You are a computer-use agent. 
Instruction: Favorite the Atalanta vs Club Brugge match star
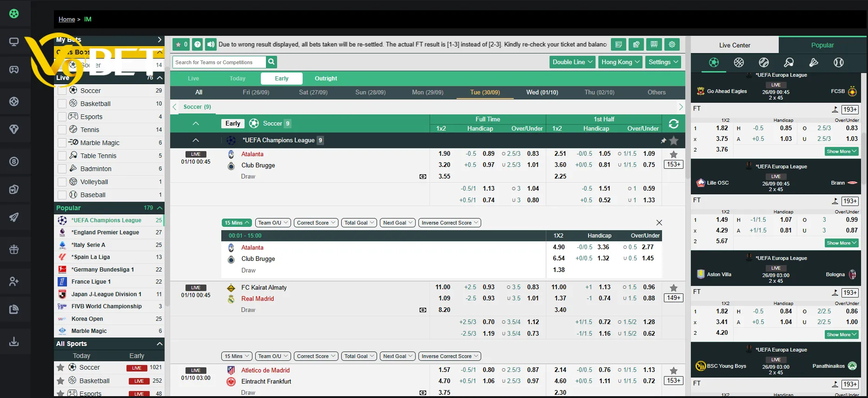click(674, 154)
